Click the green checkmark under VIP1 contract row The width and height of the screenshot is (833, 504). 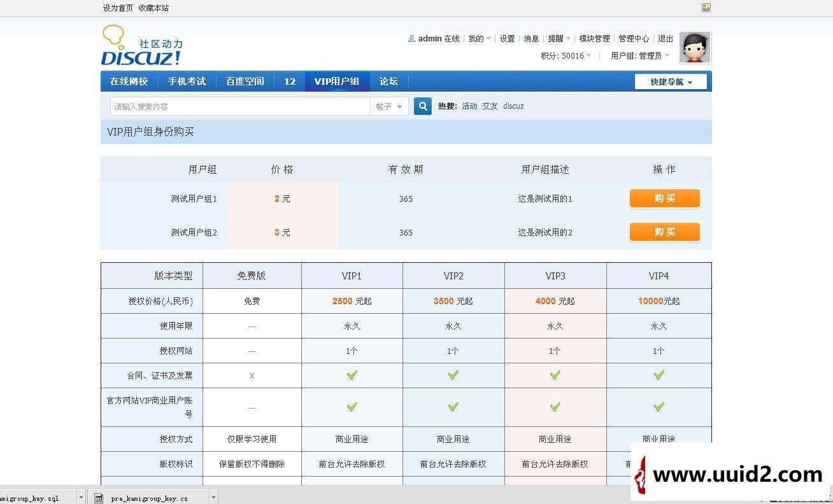(x=352, y=375)
